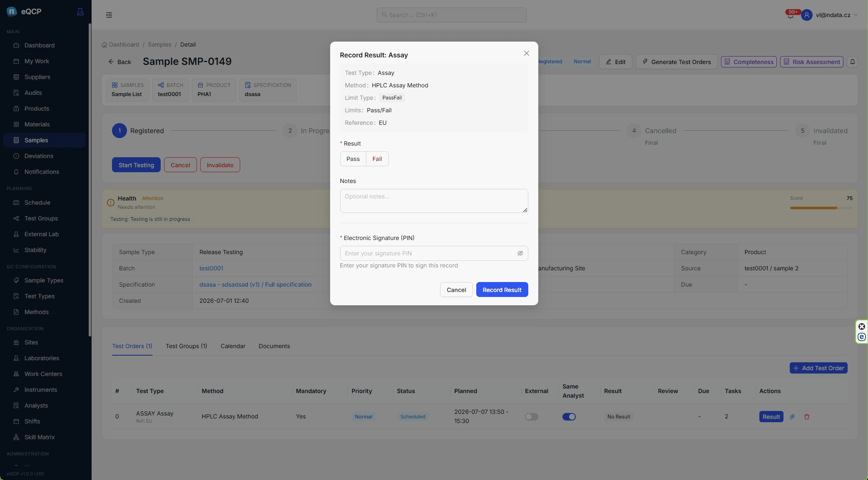Open Skill Matrix in sidebar
The height and width of the screenshot is (480, 868).
(x=40, y=437)
